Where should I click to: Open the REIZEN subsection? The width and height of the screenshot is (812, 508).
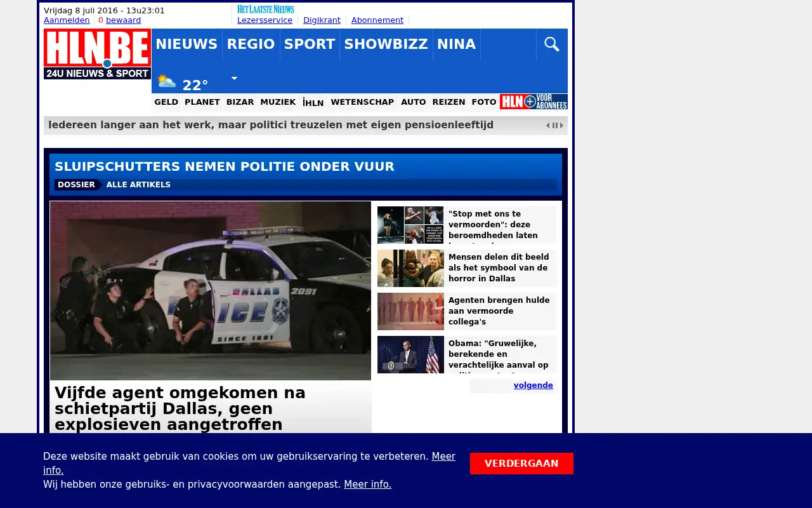[449, 102]
